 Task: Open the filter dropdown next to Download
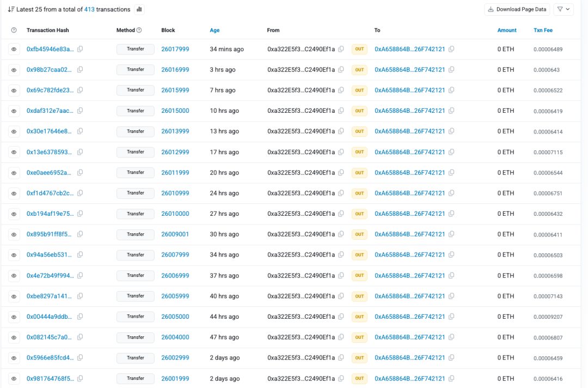(x=563, y=9)
